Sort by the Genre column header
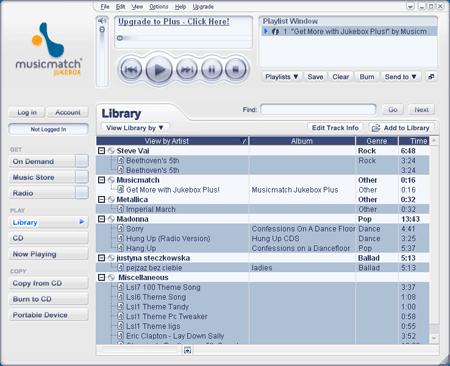Screen dimensions: 450x366 [377, 141]
